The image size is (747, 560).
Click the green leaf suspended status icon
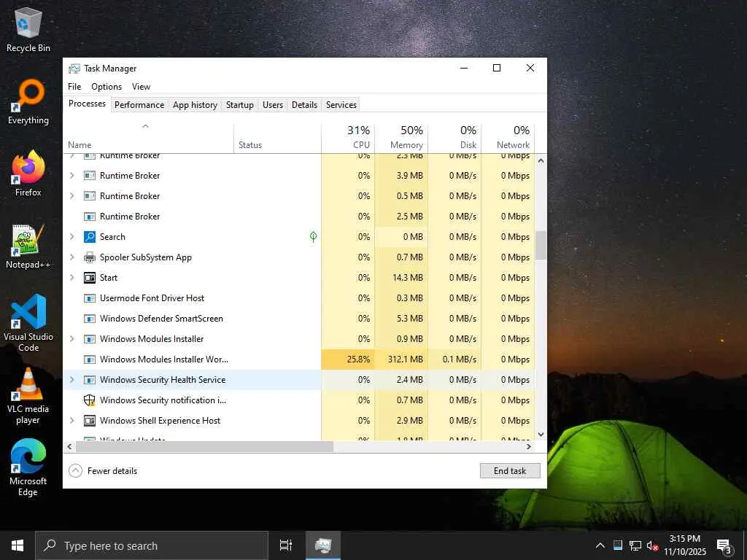tap(313, 237)
